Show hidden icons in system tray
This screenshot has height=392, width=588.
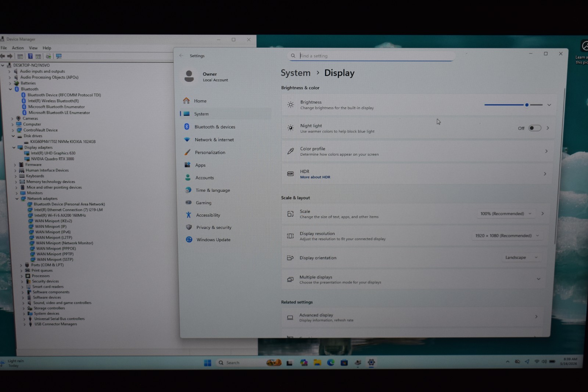pos(508,362)
